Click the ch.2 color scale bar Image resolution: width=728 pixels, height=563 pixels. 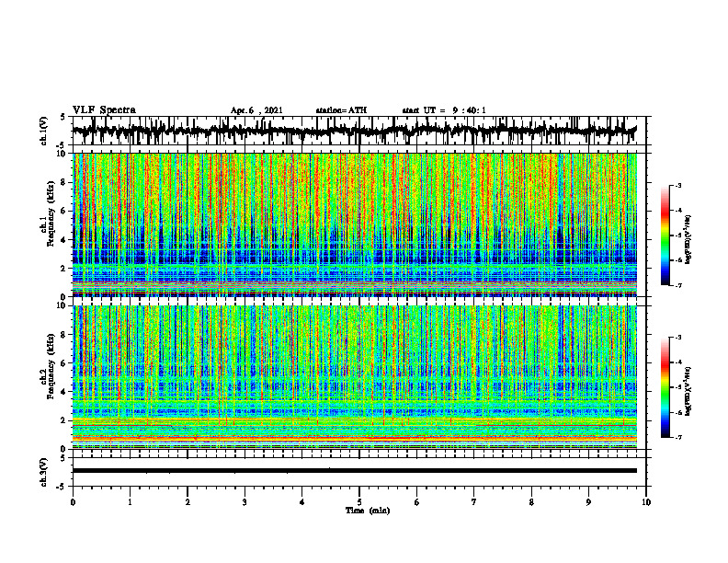pyautogui.click(x=665, y=387)
